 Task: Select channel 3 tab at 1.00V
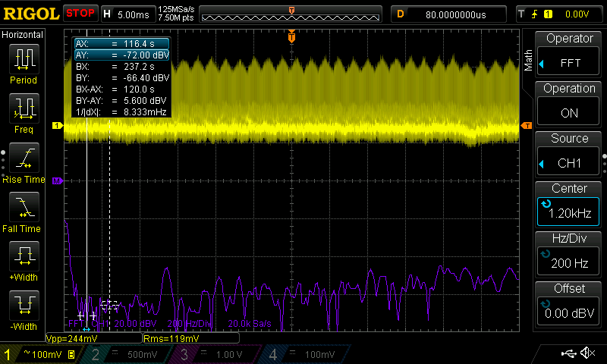[x=212, y=354]
